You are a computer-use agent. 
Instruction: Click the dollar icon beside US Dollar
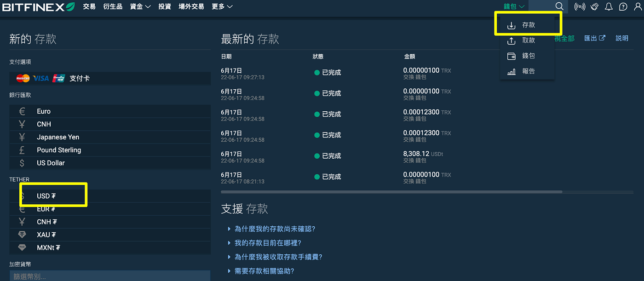coord(22,163)
